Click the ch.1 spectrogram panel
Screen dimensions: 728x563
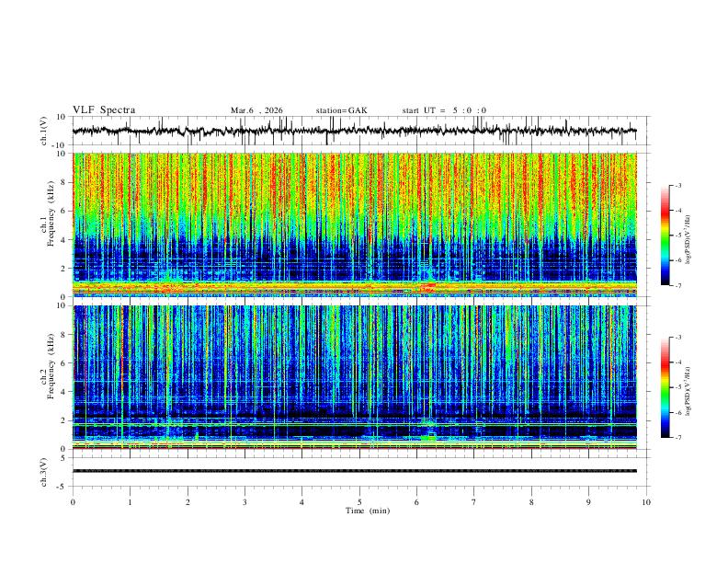(x=355, y=224)
